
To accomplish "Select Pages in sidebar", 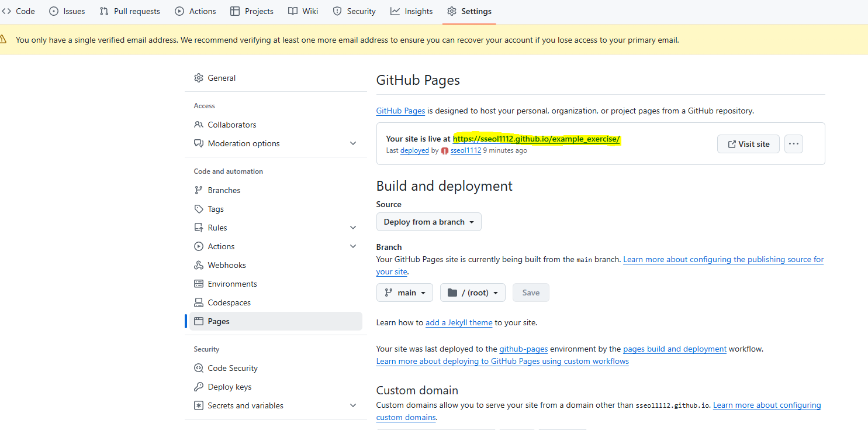I will (276, 321).
